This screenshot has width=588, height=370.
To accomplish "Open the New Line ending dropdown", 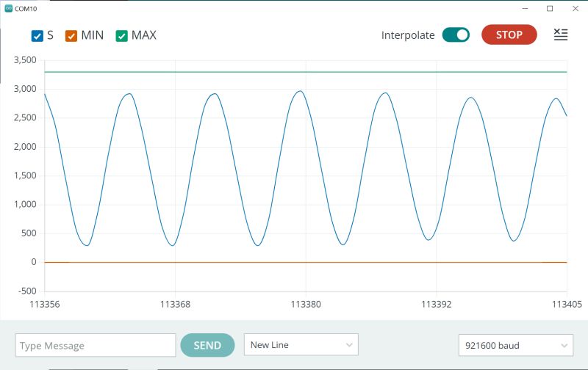I will (x=301, y=344).
